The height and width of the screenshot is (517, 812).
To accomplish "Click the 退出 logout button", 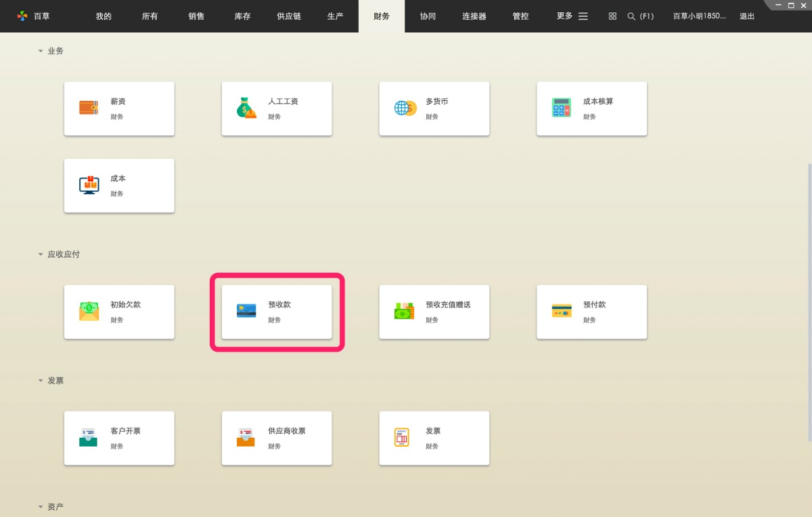I will (x=747, y=16).
